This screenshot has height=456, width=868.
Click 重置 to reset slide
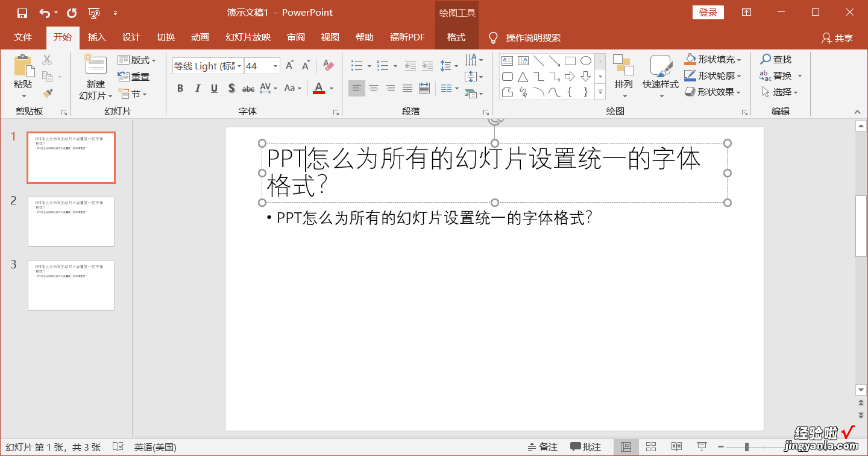coord(134,77)
